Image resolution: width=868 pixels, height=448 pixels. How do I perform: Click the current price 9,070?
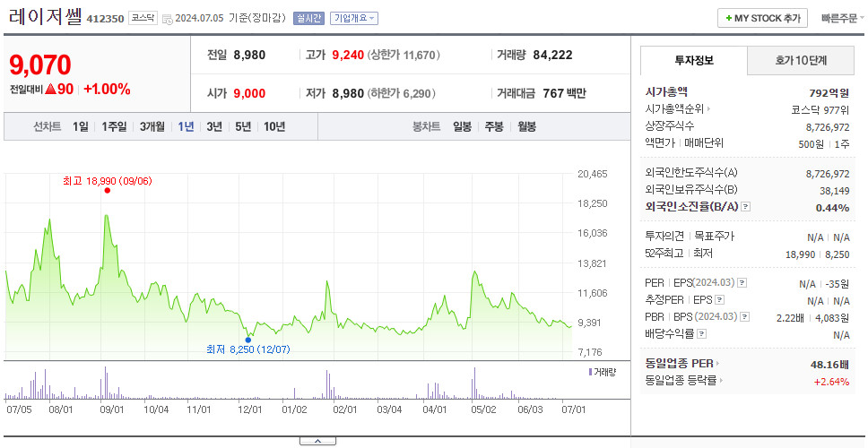(x=40, y=65)
